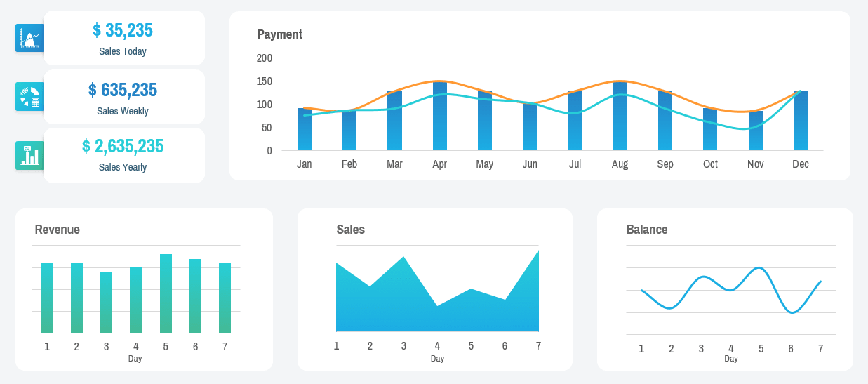
Task: Click the Jan bar in Payment chart
Action: [305, 129]
